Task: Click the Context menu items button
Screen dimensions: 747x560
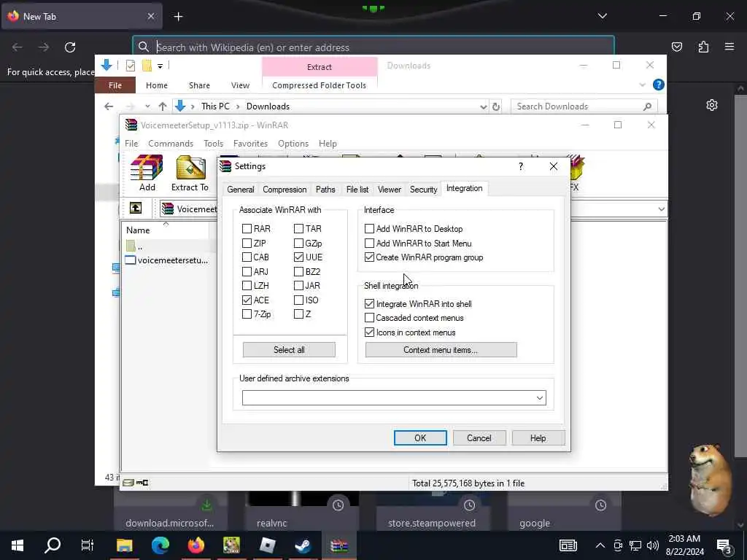Action: (441, 350)
